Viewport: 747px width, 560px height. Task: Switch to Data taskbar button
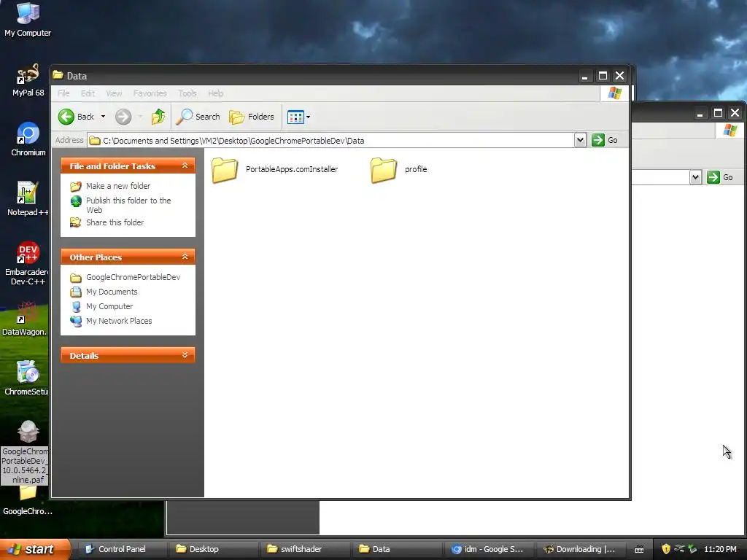point(398,549)
